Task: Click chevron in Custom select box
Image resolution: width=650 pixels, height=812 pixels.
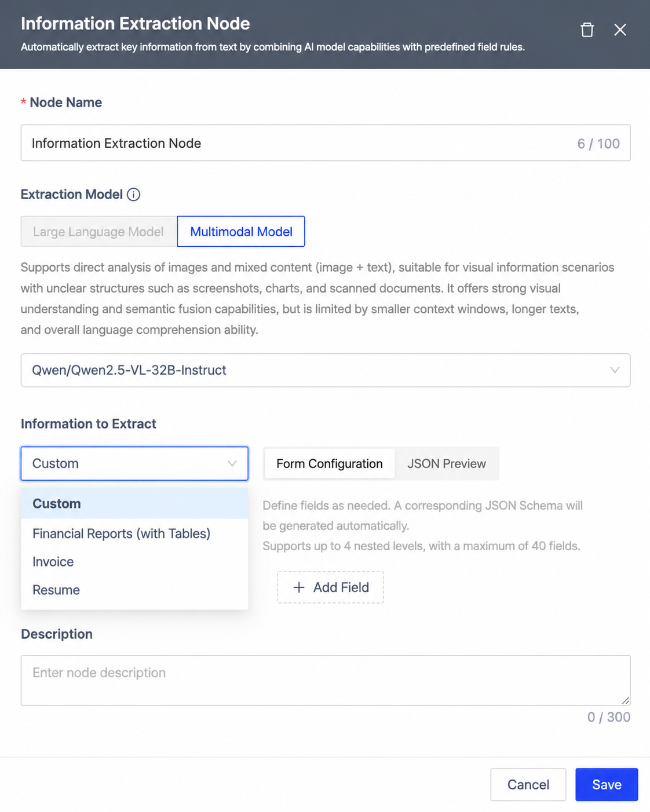Action: click(x=232, y=463)
